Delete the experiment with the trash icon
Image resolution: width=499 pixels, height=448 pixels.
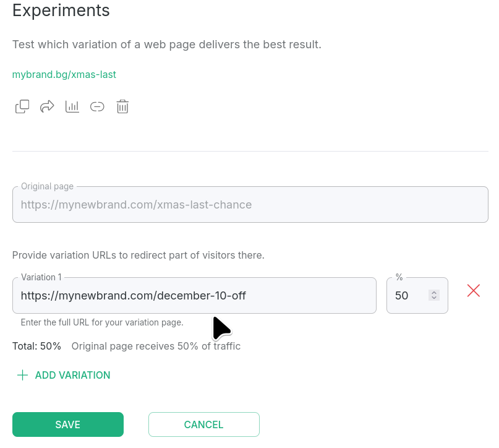pos(122,106)
